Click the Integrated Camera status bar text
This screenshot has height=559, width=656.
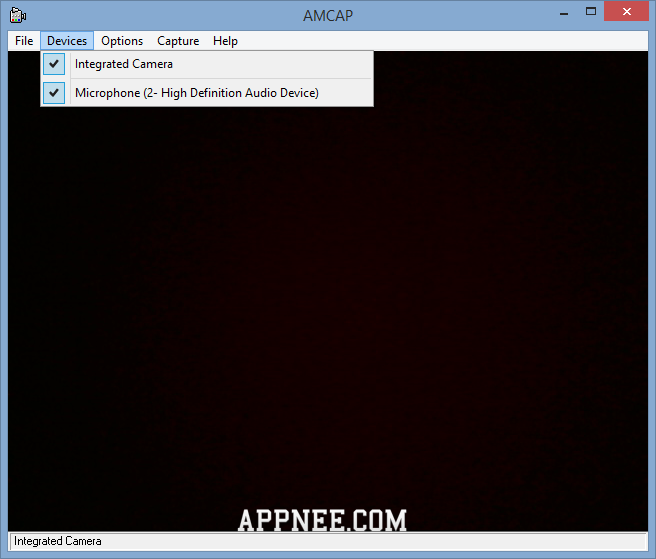click(x=58, y=541)
